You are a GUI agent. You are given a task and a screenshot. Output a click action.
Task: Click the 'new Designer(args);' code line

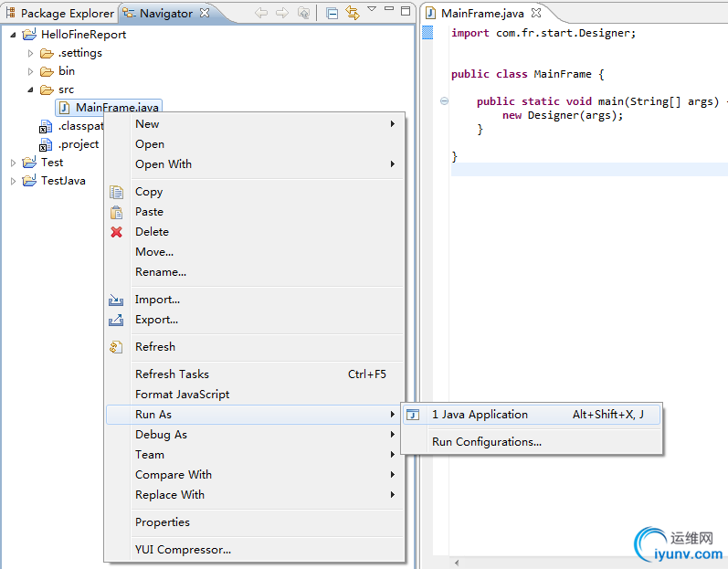click(563, 115)
